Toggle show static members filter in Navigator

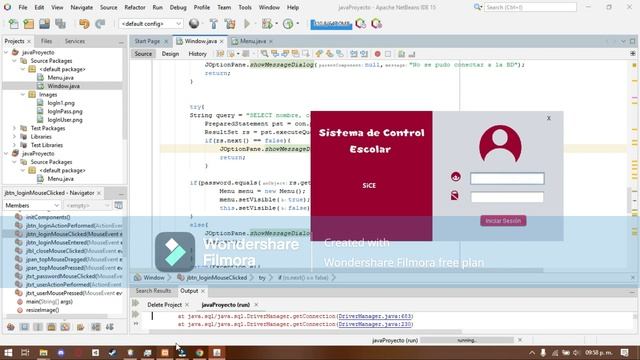coord(38,327)
